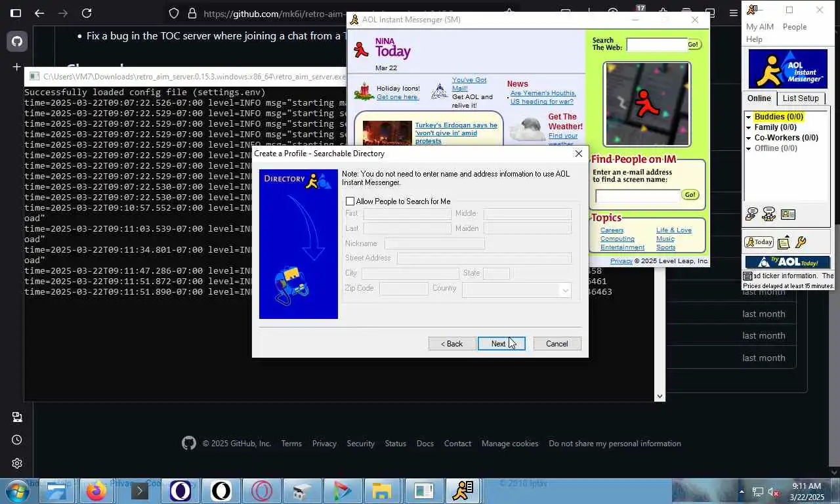Click the speaker volume tray icon

[774, 492]
